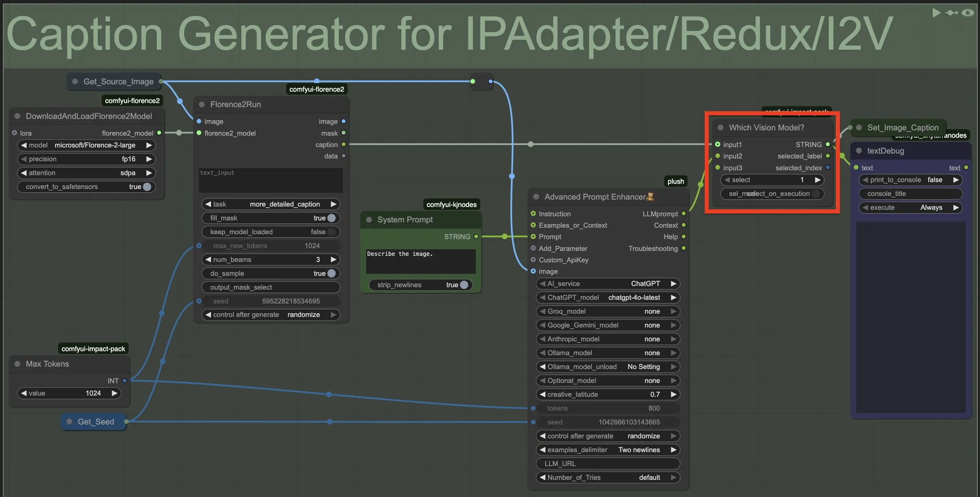Open the AI_service ChatGPT dropdown
Screen dimensions: 980x497
(608, 284)
